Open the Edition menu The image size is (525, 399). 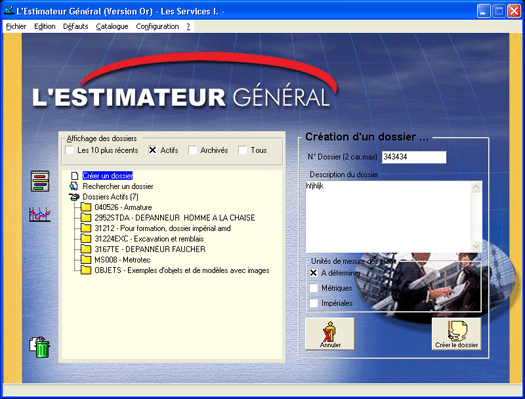pos(45,26)
